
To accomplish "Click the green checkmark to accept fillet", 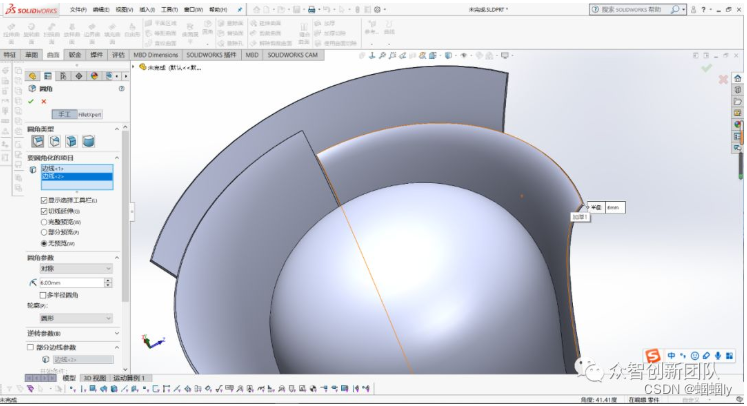I will [32, 101].
